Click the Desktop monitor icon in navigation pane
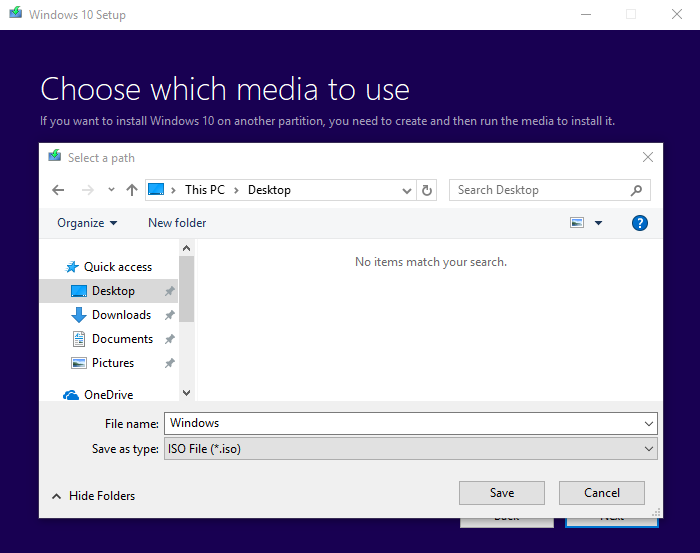Viewport: 700px width, 553px height. tap(79, 291)
